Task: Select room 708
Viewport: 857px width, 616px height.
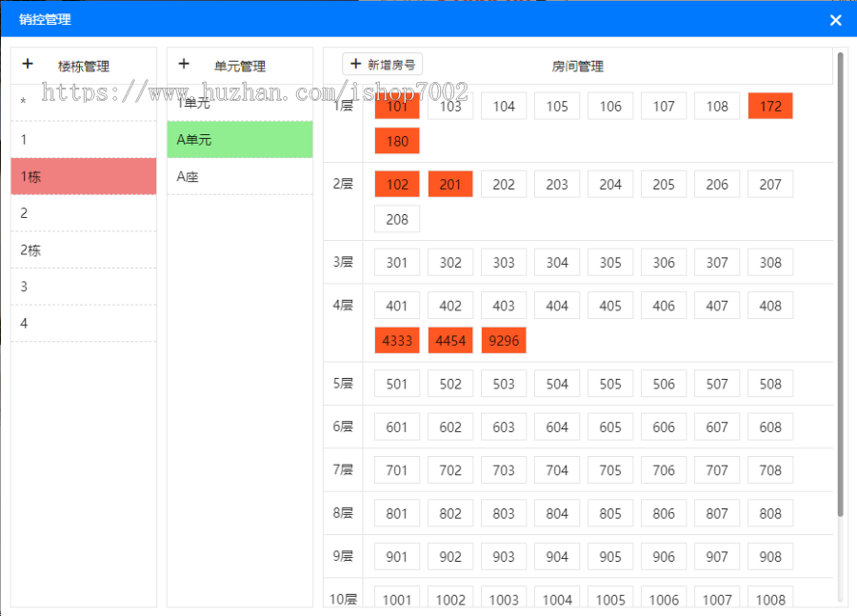Action: 770,470
